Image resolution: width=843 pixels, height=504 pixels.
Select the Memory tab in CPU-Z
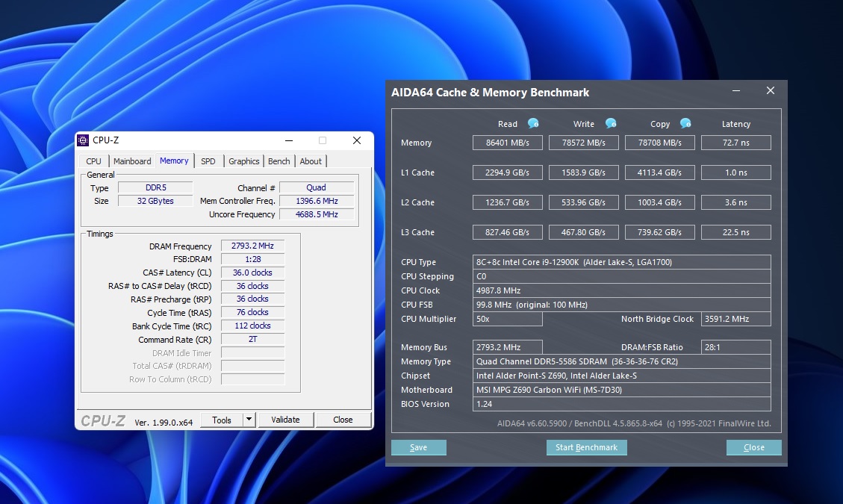click(174, 161)
